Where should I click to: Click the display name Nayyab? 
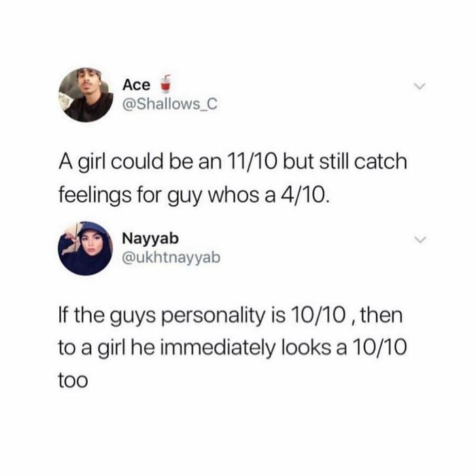coord(150,239)
